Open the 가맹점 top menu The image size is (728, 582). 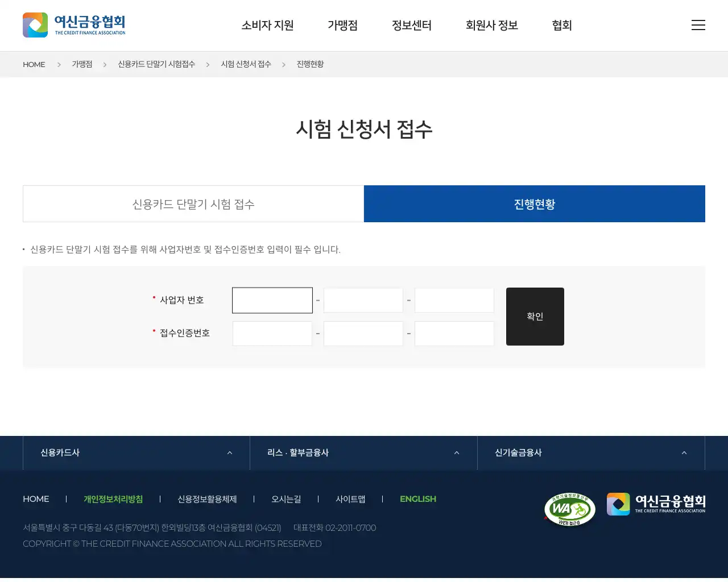(342, 26)
